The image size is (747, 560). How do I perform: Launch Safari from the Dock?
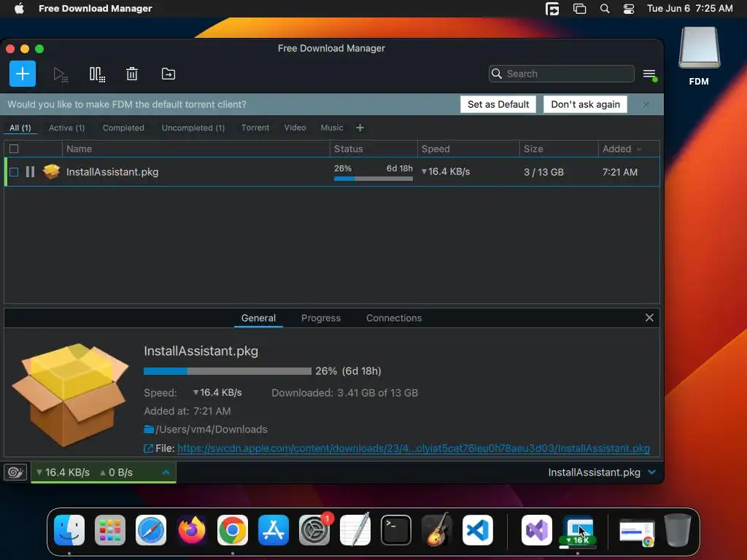coord(151,530)
